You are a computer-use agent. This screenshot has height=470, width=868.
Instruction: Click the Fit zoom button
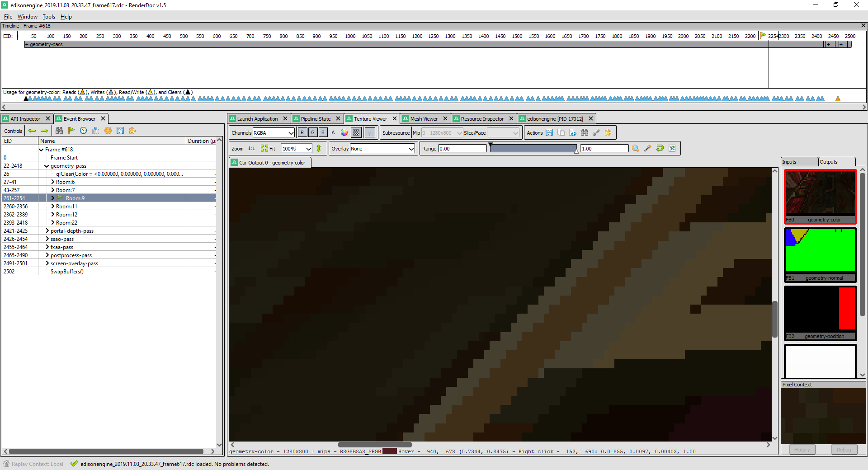coord(268,148)
